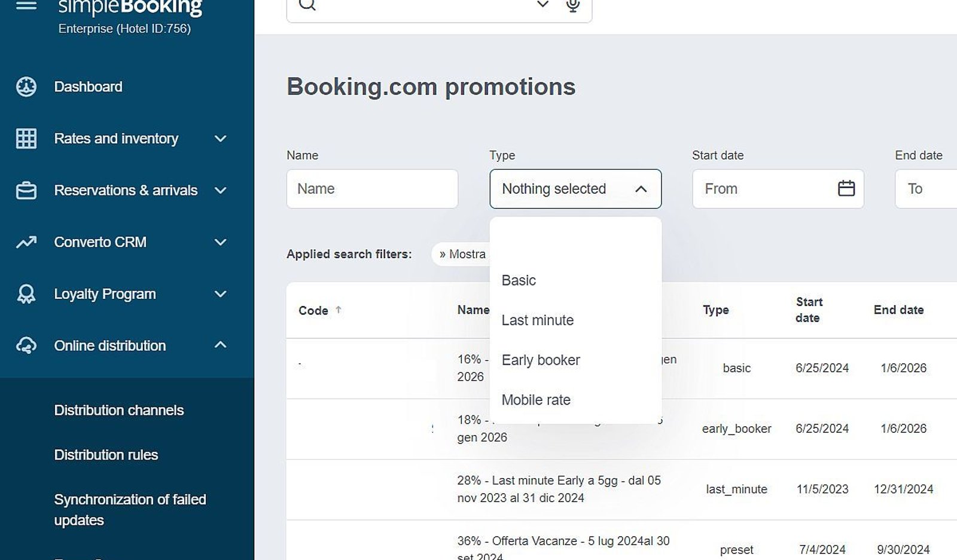Click the Start date From field
Viewport: 957px width, 560px height.
(778, 189)
